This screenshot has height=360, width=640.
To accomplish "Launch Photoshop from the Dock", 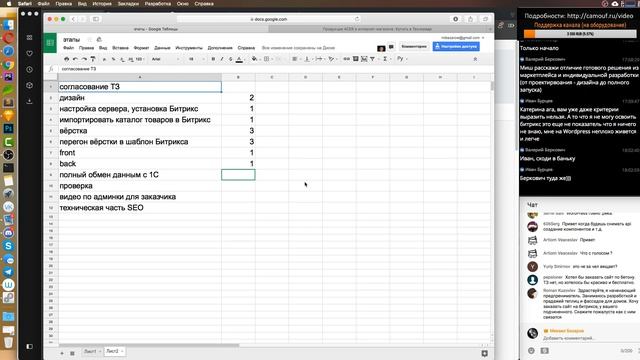I will point(8,129).
